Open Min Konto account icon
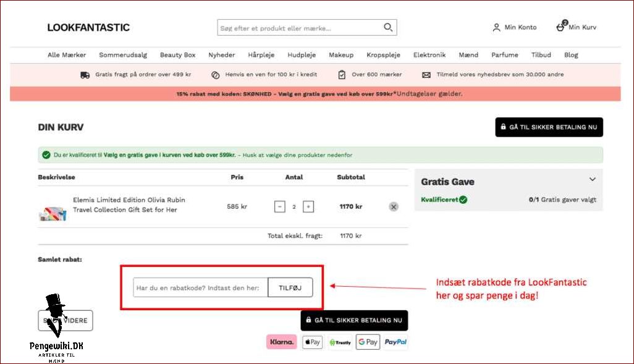 click(x=496, y=28)
